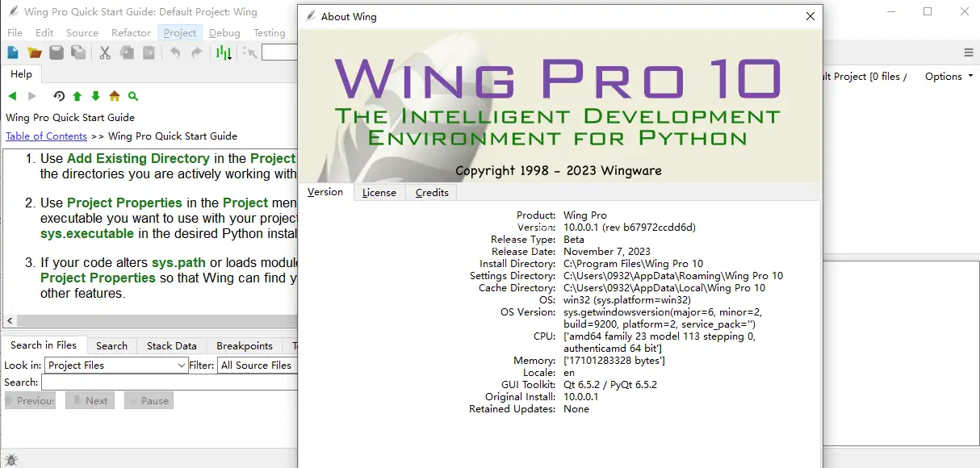Select the Search tab
The width and height of the screenshot is (980, 468).
point(111,345)
